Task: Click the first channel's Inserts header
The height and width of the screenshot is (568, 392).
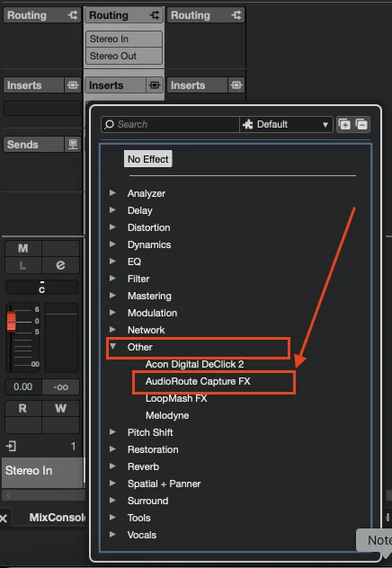Action: (x=34, y=85)
